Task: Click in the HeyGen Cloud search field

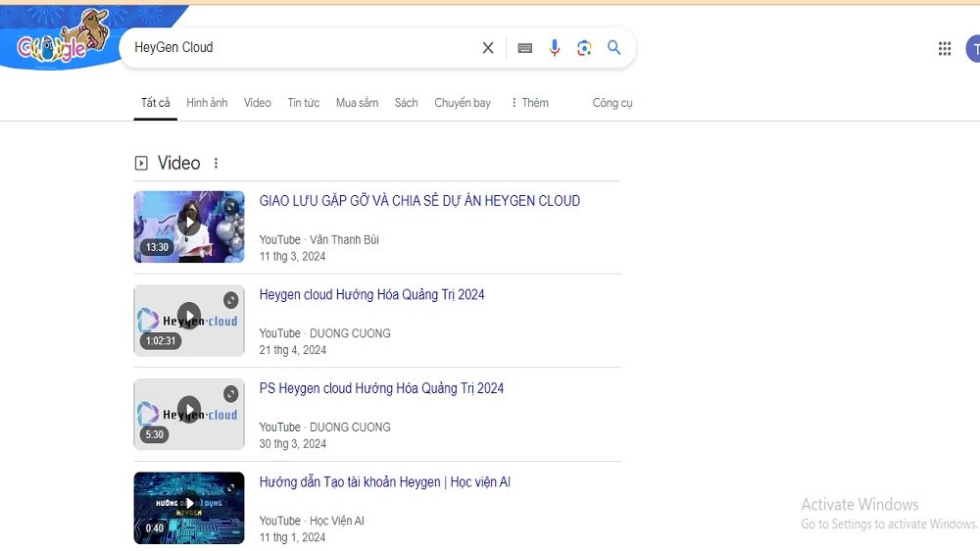Action: 300,47
